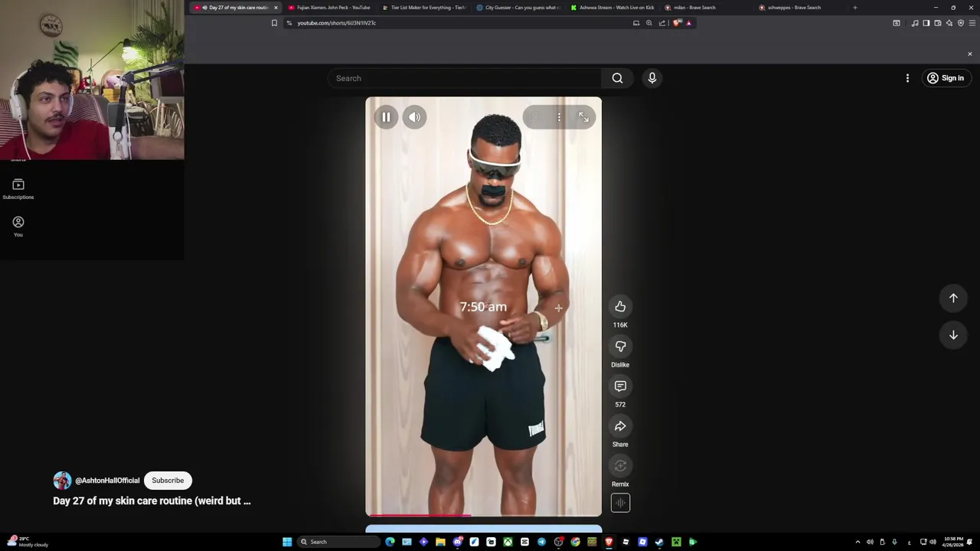
Task: Open YouTube settings three-dot menu
Action: coord(907,78)
